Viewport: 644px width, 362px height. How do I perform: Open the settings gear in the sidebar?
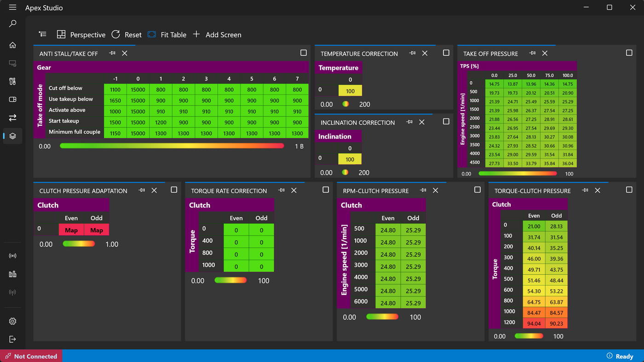point(12,321)
